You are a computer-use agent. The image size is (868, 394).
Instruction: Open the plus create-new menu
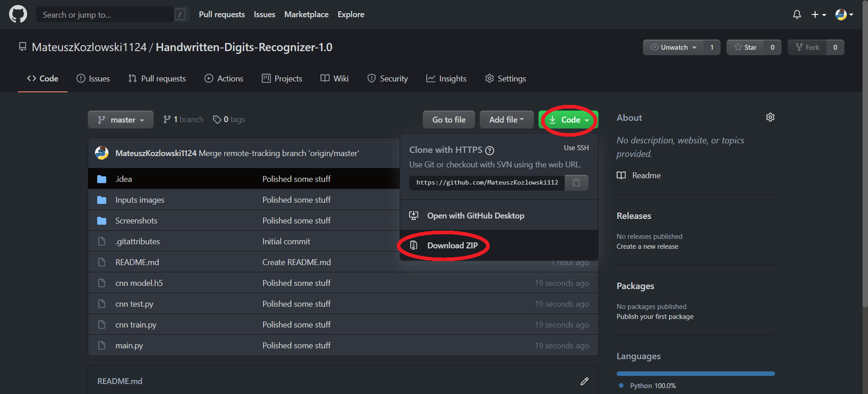tap(818, 14)
